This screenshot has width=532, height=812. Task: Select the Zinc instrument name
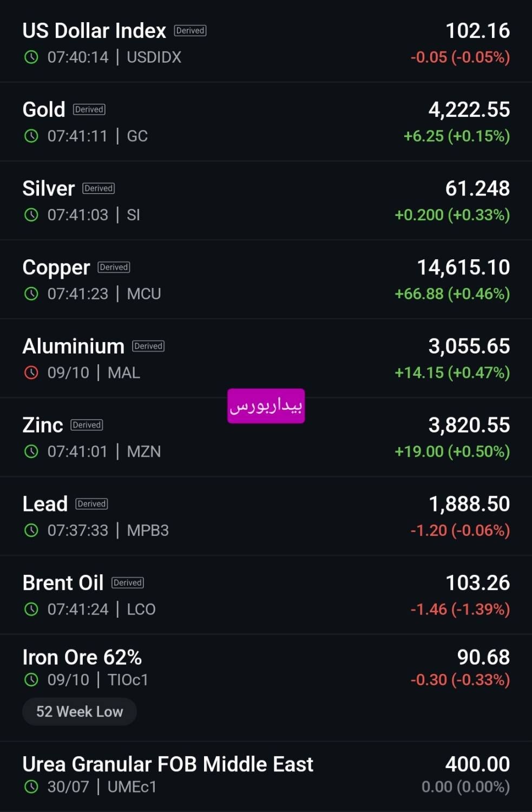43,425
